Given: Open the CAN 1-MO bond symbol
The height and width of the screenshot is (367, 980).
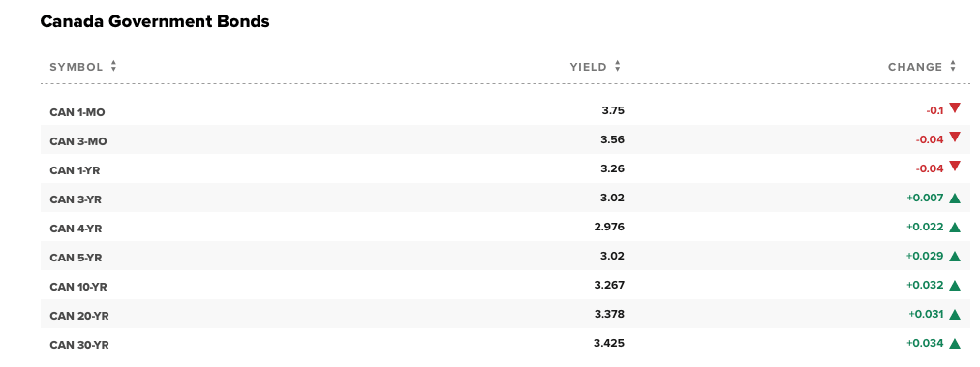Looking at the screenshot, I should tap(77, 112).
